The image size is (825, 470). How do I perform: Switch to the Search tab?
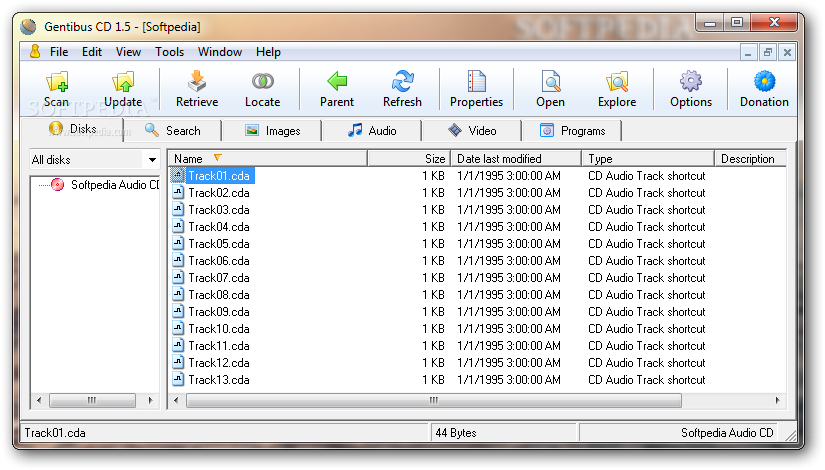[173, 131]
